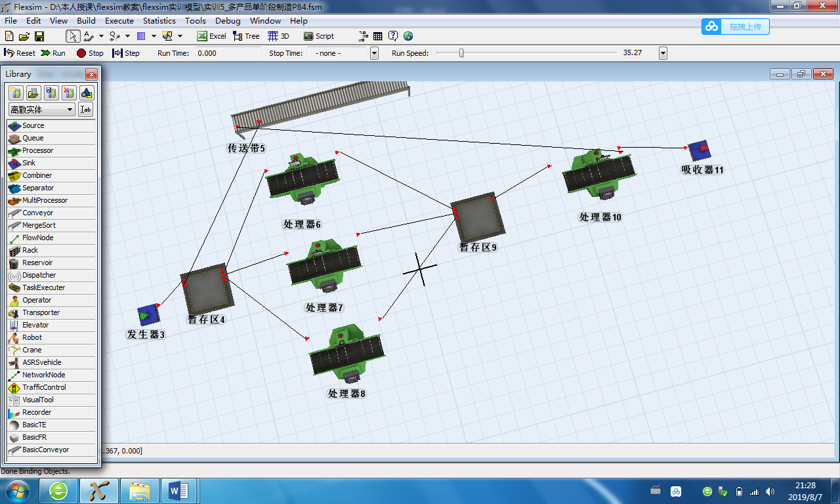Click the open library icon
This screenshot has height=504, width=840.
[x=33, y=93]
